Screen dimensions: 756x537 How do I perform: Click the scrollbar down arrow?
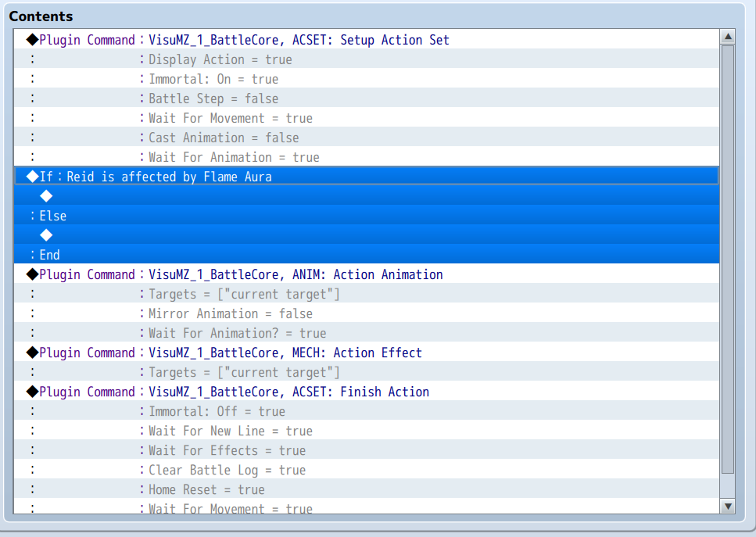(x=728, y=506)
